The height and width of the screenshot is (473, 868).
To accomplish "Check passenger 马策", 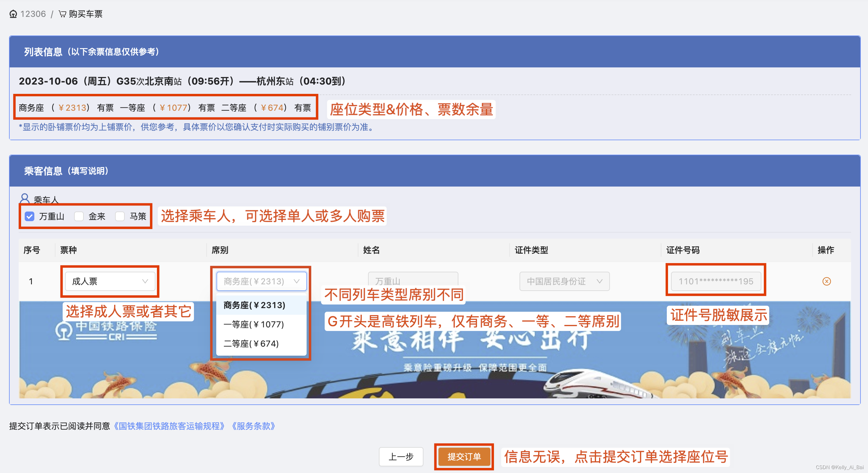I will click(120, 216).
